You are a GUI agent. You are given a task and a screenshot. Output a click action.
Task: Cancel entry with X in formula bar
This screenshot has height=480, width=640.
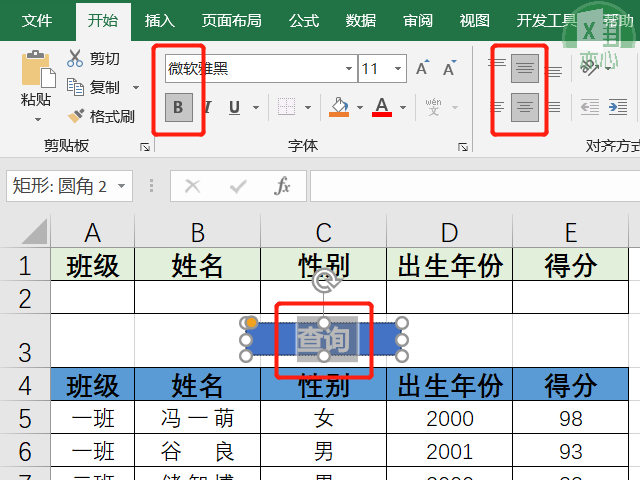coord(192,187)
